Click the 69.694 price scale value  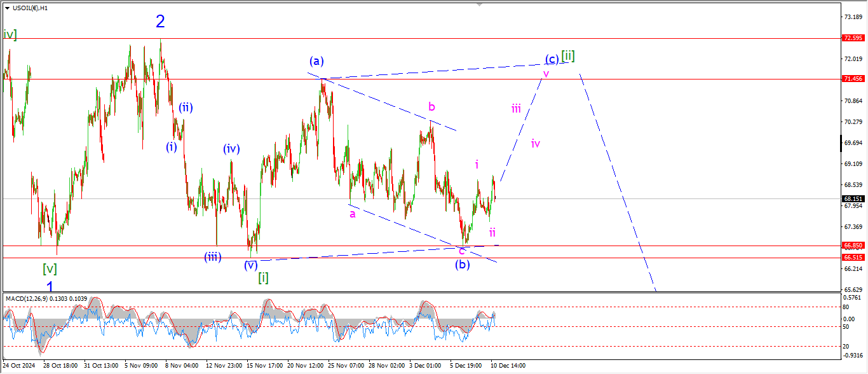tap(852, 143)
